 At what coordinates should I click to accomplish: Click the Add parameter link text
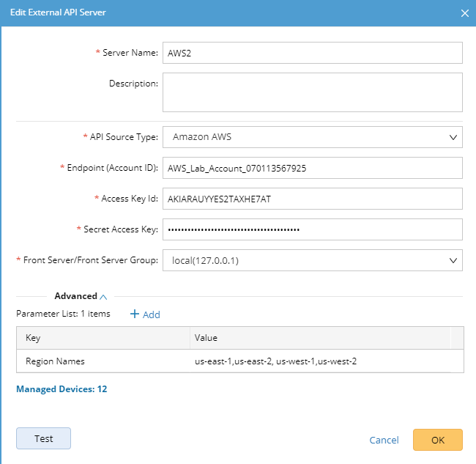point(151,314)
